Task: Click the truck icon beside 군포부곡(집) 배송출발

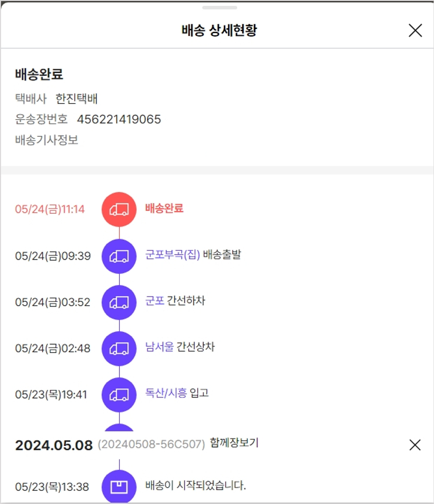Action: coord(119,255)
